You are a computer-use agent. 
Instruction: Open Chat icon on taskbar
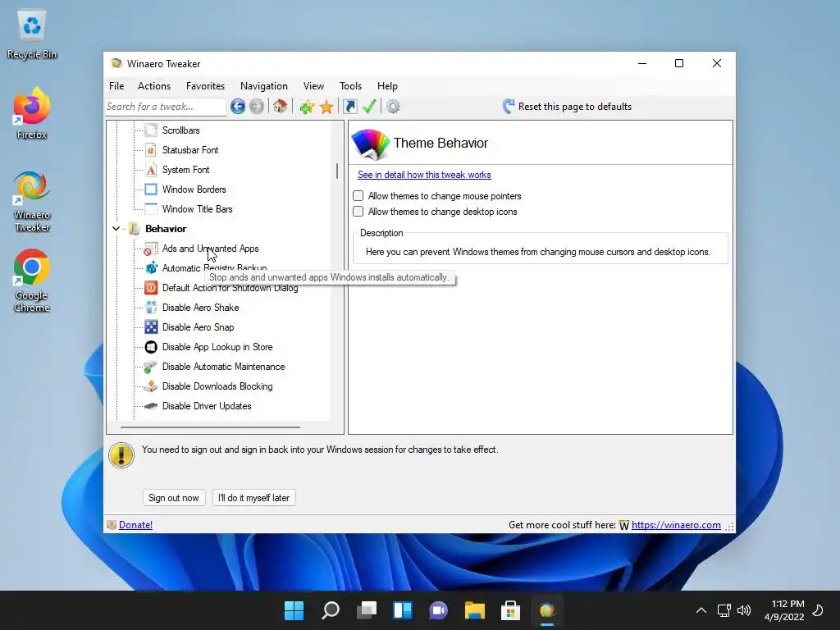pyautogui.click(x=438, y=610)
